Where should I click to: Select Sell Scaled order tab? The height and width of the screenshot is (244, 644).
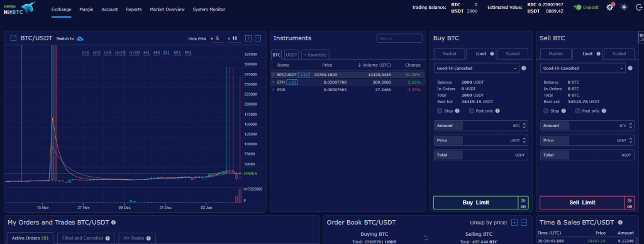pyautogui.click(x=619, y=54)
